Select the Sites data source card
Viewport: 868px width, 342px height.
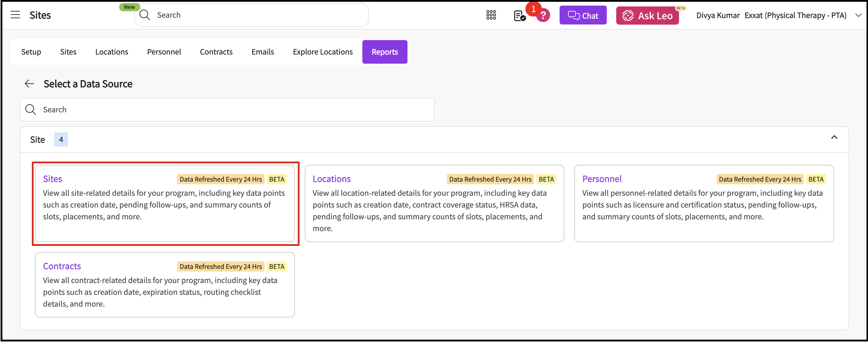(165, 203)
